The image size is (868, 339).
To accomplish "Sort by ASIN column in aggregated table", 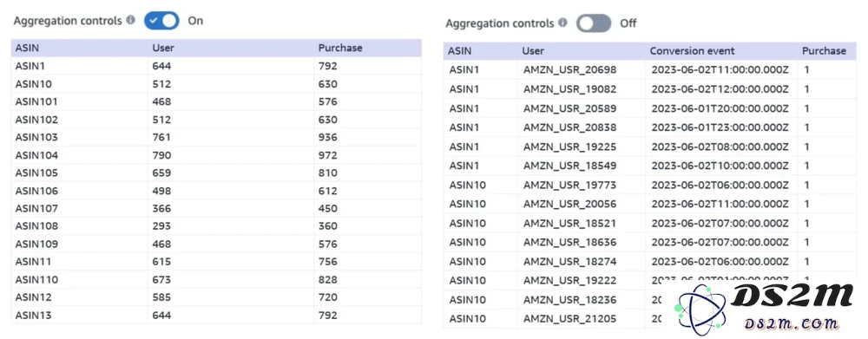I will click(x=27, y=48).
